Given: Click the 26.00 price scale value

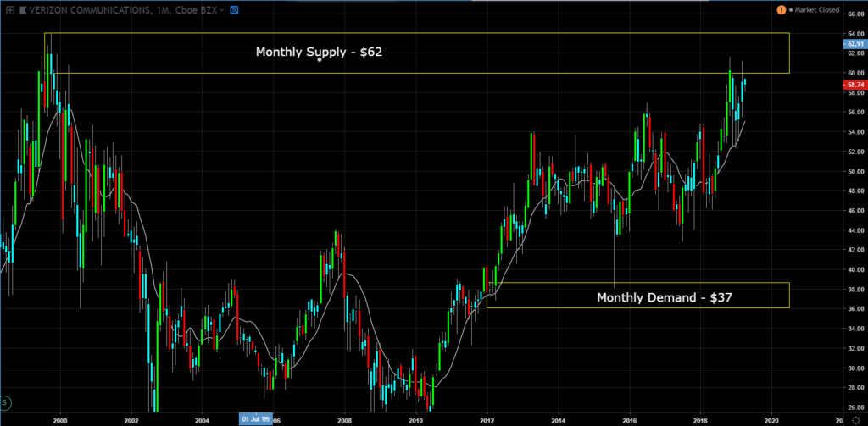Looking at the screenshot, I should 855,407.
